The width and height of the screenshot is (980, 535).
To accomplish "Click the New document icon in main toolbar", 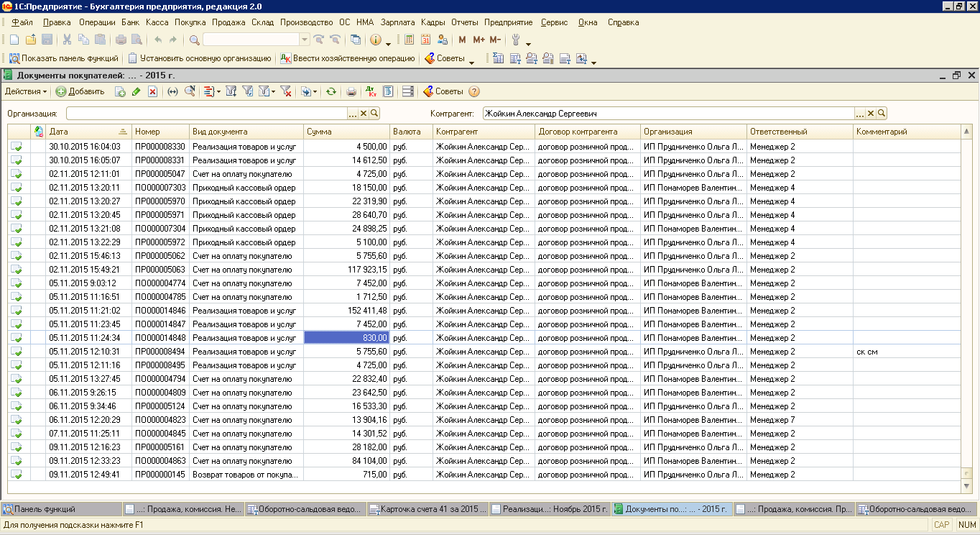I will click(14, 40).
